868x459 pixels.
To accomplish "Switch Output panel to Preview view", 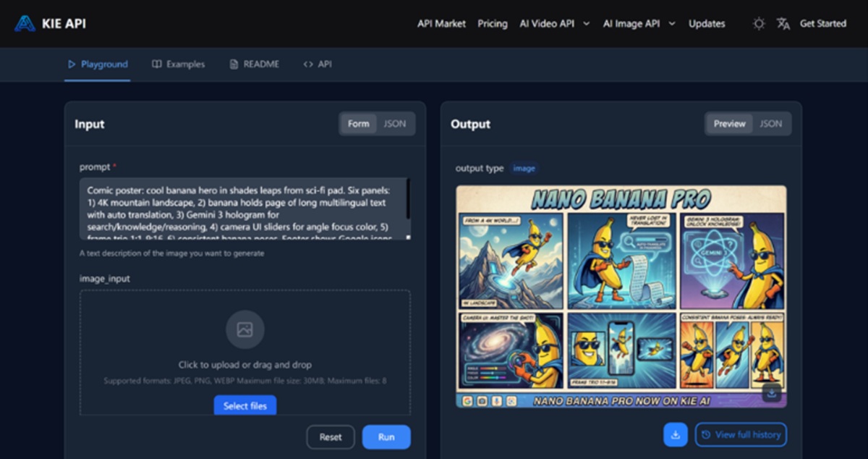I will [x=729, y=124].
